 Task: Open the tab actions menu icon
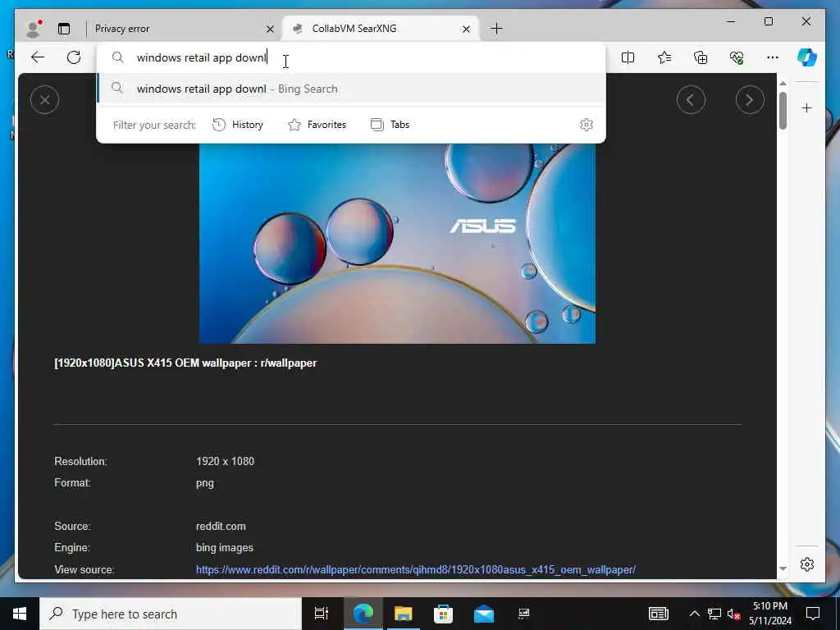click(64, 29)
